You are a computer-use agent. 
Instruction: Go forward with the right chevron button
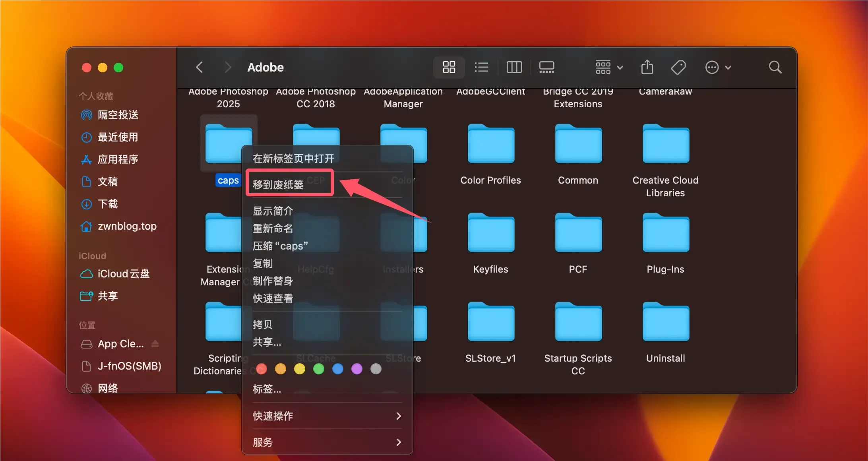click(227, 67)
